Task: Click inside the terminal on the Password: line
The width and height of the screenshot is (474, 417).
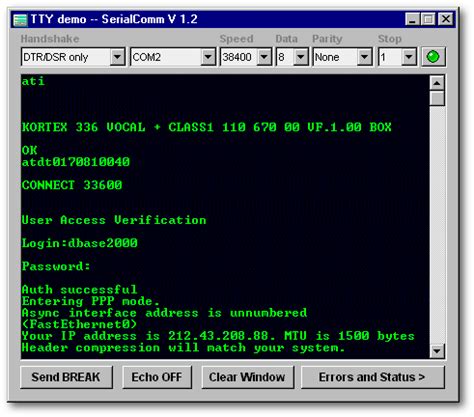Action: coord(56,266)
